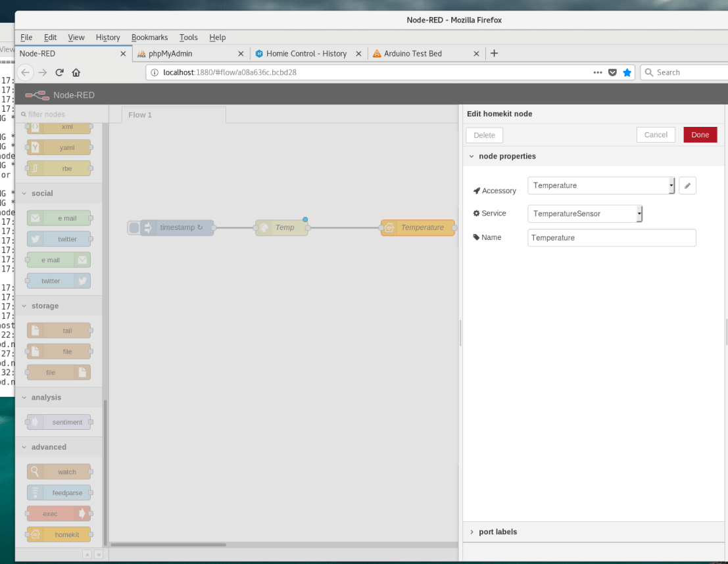The width and height of the screenshot is (728, 564).
Task: Select the rbe node in palette
Action: (59, 168)
